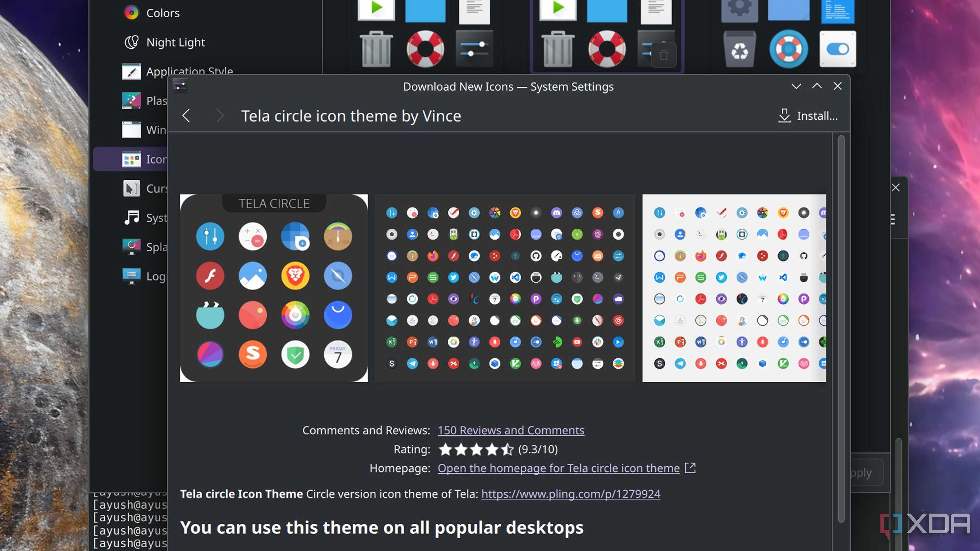This screenshot has width=980, height=551.
Task: Click the System Sounds music note icon
Action: click(x=132, y=218)
